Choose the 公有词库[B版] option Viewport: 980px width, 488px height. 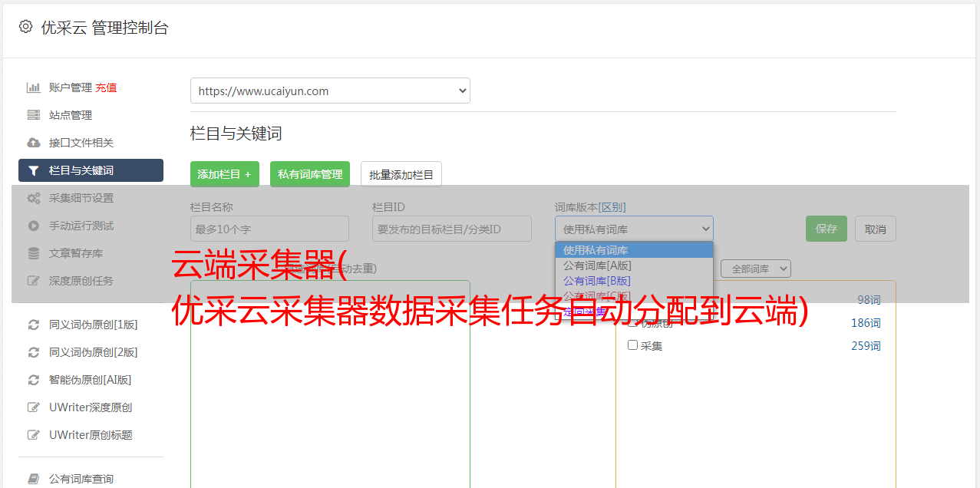click(634, 281)
